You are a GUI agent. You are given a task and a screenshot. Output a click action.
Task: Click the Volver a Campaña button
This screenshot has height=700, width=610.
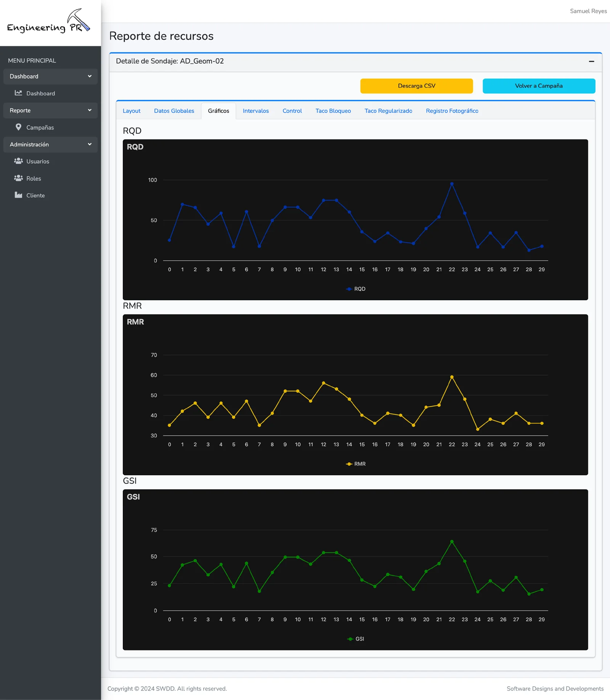click(539, 86)
